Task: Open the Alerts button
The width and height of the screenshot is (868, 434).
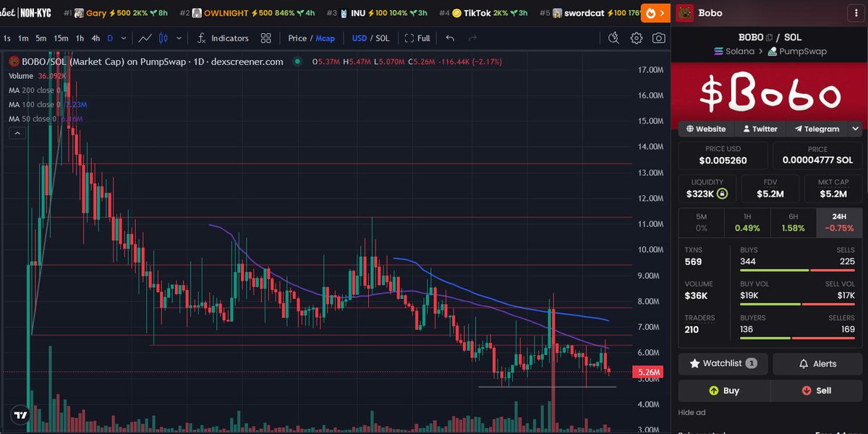Action: coord(817,363)
